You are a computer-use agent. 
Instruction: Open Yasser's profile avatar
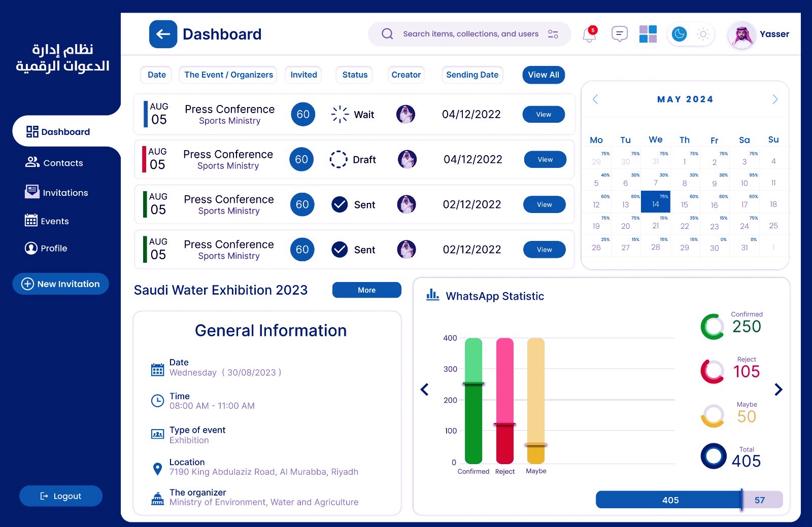742,35
